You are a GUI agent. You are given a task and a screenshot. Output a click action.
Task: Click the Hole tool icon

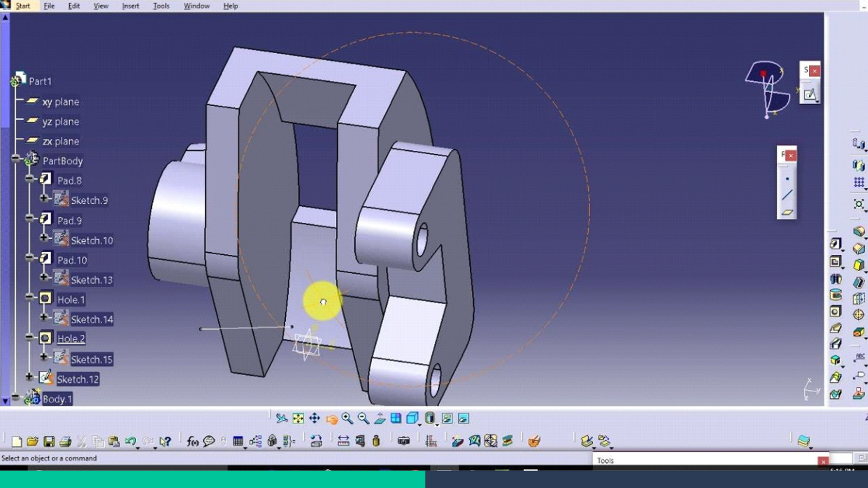[x=835, y=311]
